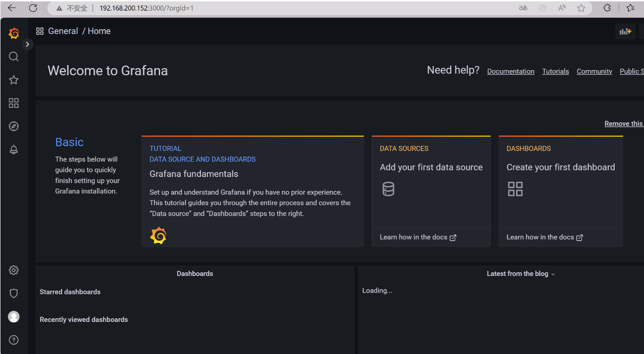Click the DASHBOARDS card label
Viewport: 644px width, 354px height.
(x=528, y=149)
